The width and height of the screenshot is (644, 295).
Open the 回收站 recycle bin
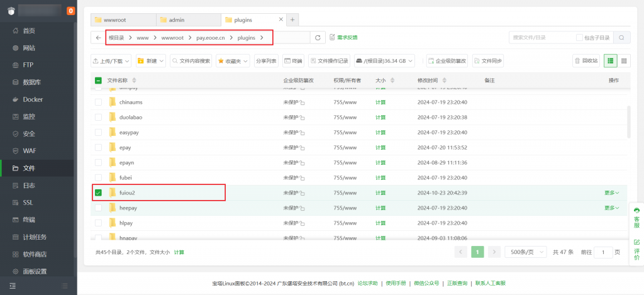point(586,61)
